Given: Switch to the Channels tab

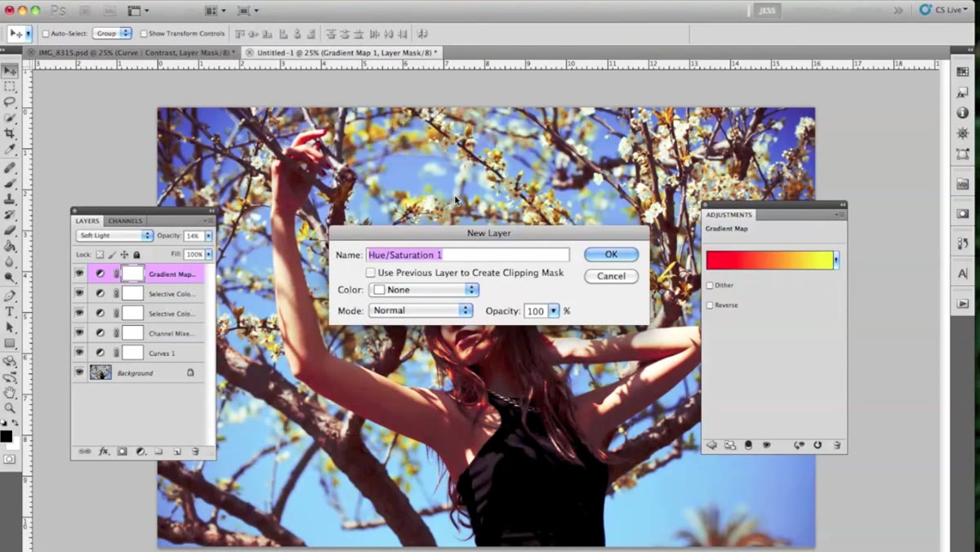Looking at the screenshot, I should 125,220.
